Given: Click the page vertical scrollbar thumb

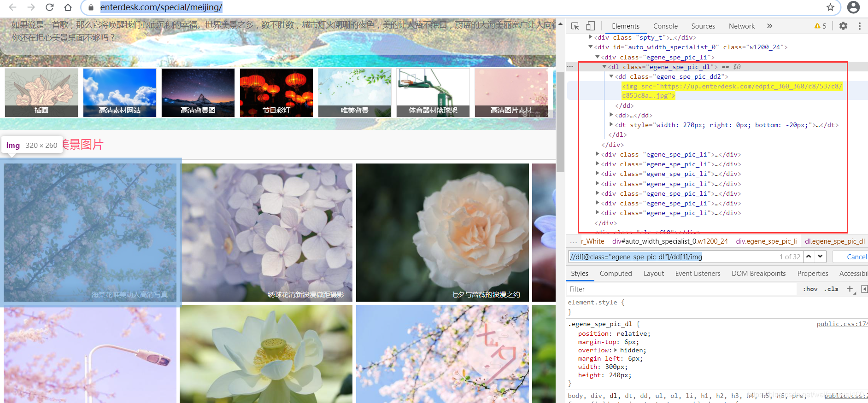Looking at the screenshot, I should tap(560, 122).
